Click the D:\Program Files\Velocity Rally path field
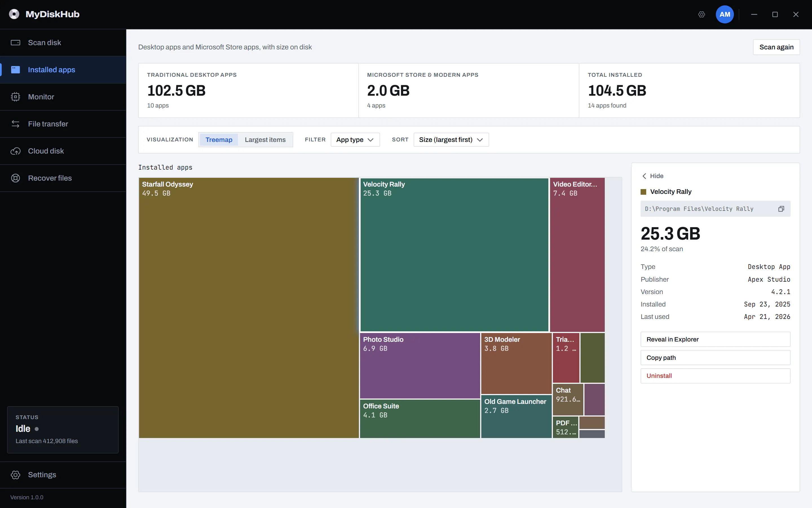 [x=715, y=209]
